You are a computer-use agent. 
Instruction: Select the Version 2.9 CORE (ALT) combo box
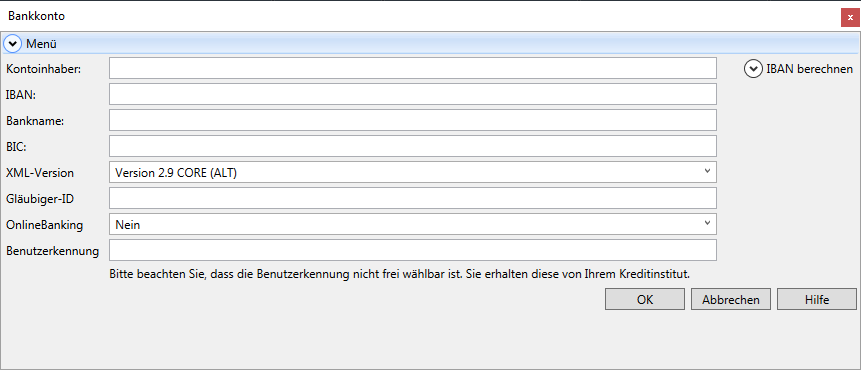click(x=413, y=172)
